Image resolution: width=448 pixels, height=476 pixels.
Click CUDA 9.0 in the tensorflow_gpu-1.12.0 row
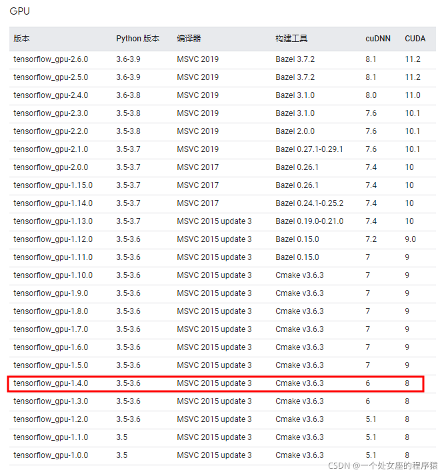(411, 239)
